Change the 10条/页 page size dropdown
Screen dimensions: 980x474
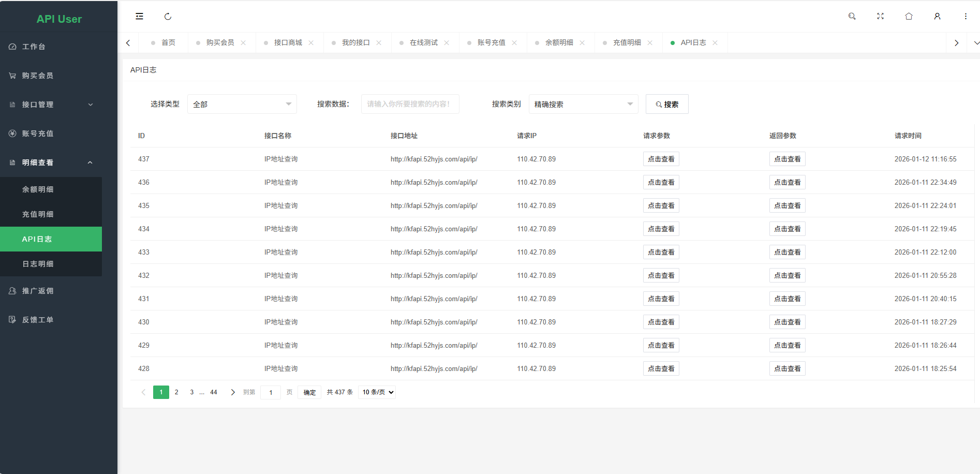(x=377, y=392)
